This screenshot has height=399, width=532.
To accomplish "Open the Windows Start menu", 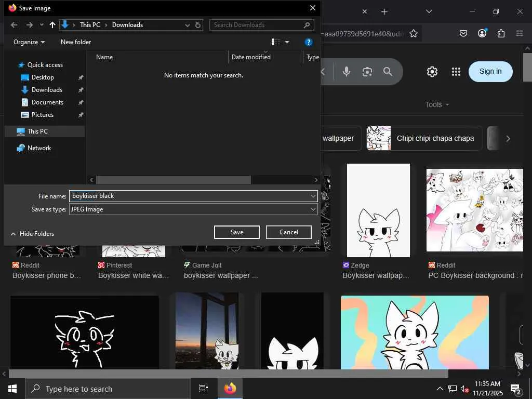I will [12, 389].
